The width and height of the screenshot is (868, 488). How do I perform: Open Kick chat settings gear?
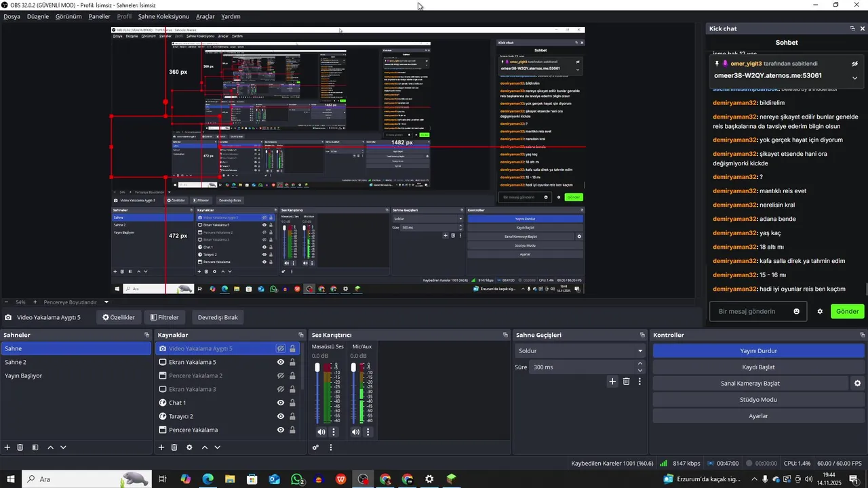(x=820, y=312)
